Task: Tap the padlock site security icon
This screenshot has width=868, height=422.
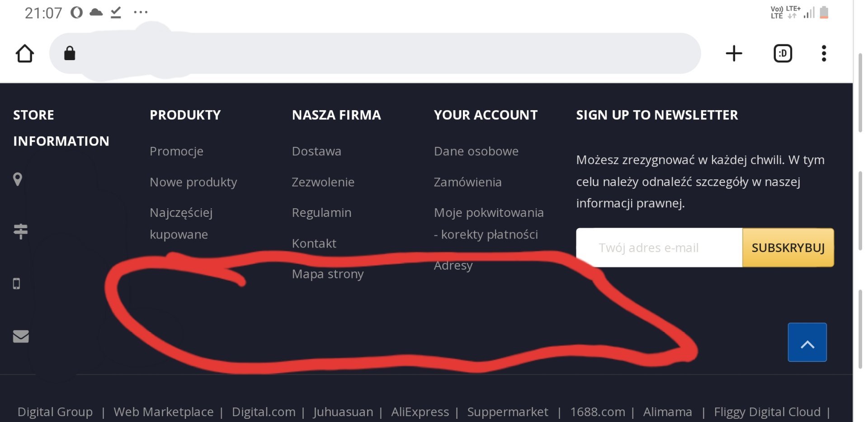Action: pos(70,53)
